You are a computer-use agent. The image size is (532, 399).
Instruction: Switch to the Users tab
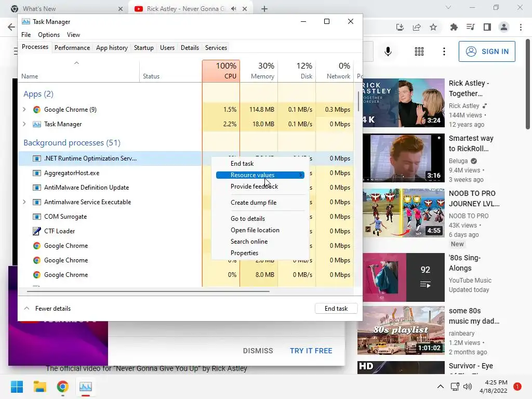tap(167, 48)
